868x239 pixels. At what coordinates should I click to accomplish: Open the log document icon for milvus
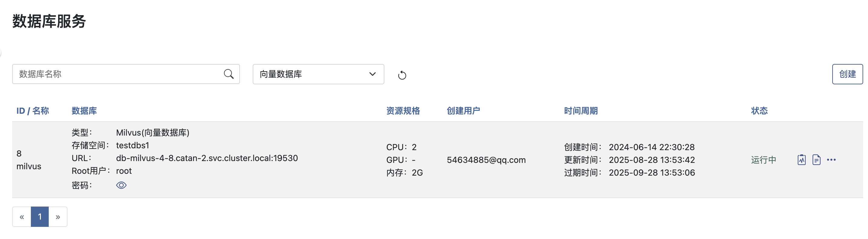coord(816,160)
